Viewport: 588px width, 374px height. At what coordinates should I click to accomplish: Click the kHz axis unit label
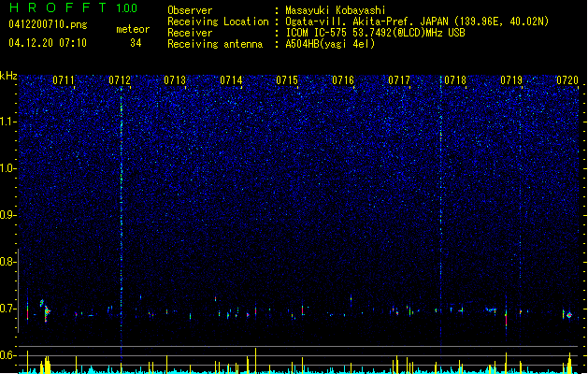(8, 76)
